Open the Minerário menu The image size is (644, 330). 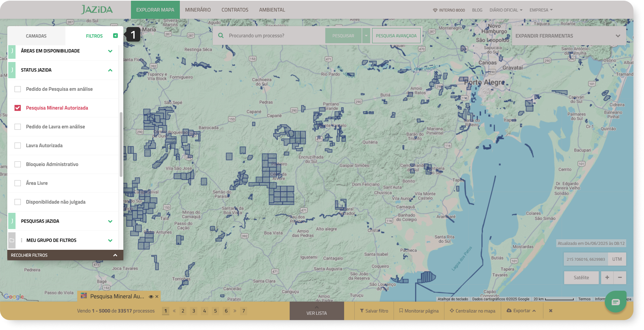[198, 10]
